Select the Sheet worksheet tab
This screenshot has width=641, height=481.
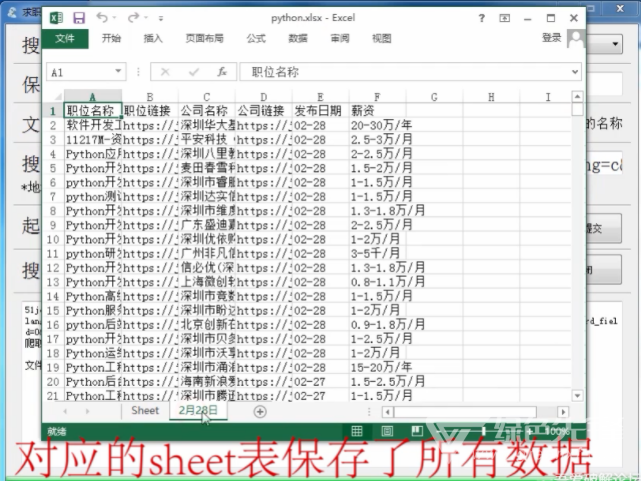click(145, 411)
